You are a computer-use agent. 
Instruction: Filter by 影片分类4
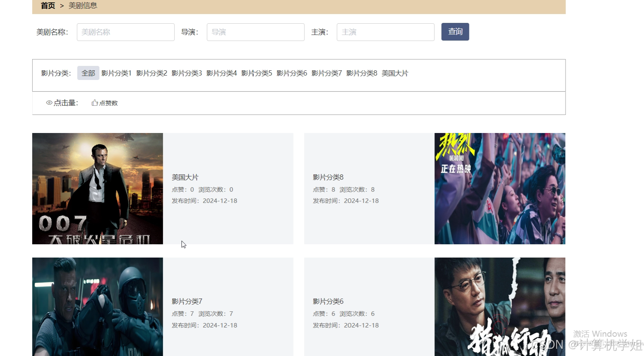pos(222,73)
